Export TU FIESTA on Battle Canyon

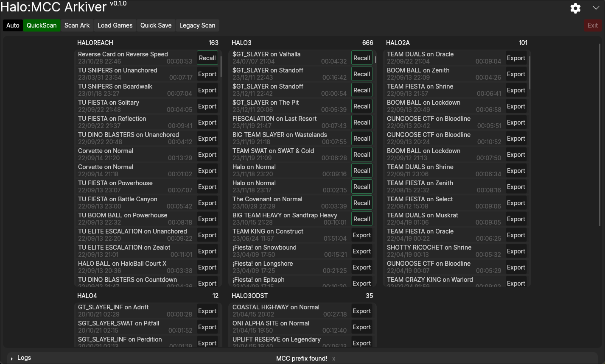(x=207, y=203)
